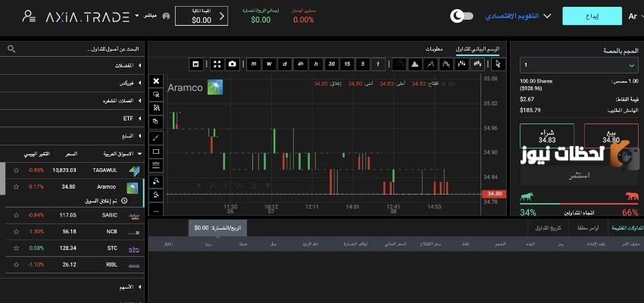The width and height of the screenshot is (644, 303).
Task: Open the التقويم الاقتصادي dropdown
Action: click(518, 17)
